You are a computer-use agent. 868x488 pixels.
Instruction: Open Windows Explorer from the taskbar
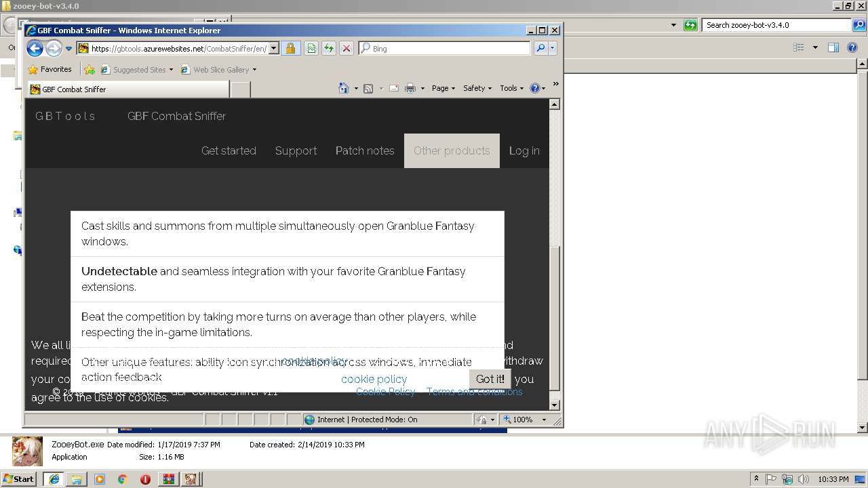pyautogui.click(x=77, y=479)
